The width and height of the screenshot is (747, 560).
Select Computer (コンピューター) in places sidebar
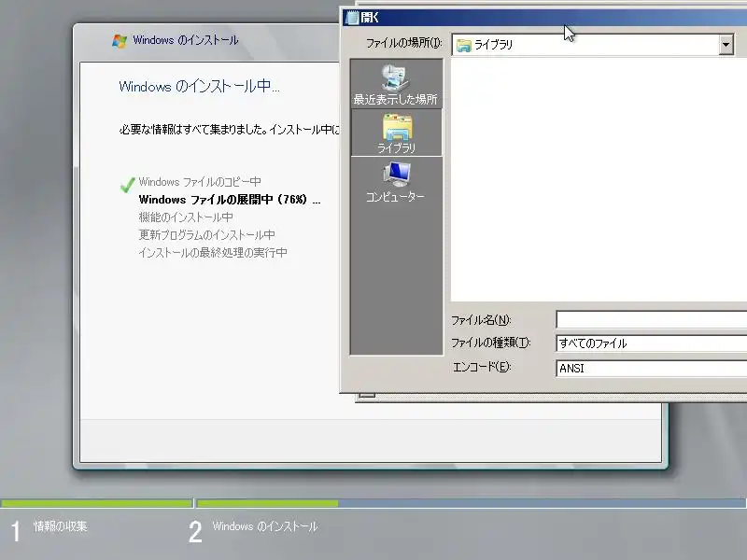click(396, 182)
